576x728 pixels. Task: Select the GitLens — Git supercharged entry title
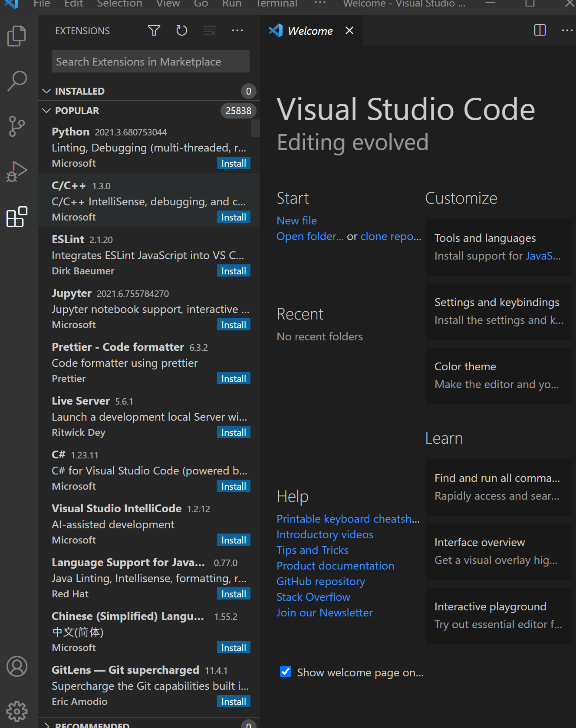(125, 670)
